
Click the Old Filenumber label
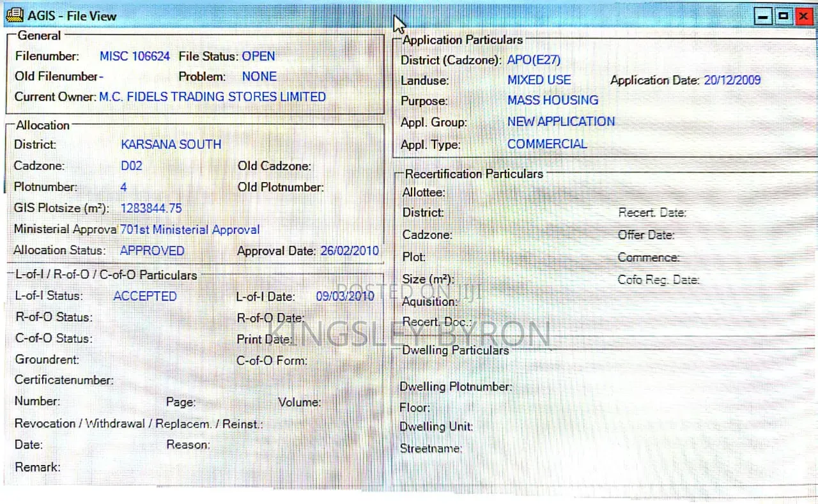pyautogui.click(x=58, y=77)
